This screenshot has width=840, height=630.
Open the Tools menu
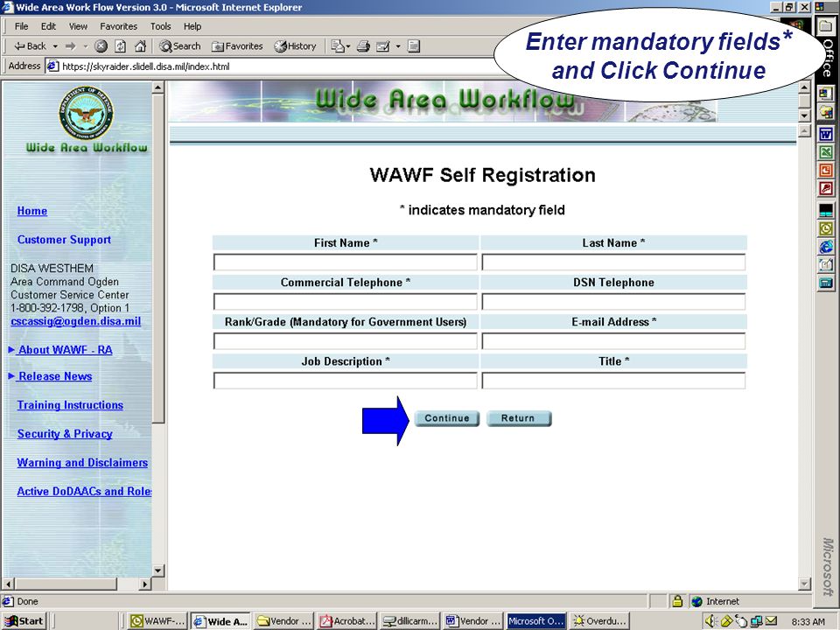point(160,26)
